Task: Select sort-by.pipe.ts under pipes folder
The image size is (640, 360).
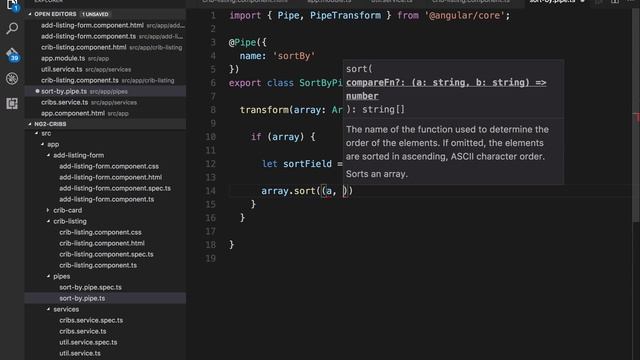Action: pos(105,298)
